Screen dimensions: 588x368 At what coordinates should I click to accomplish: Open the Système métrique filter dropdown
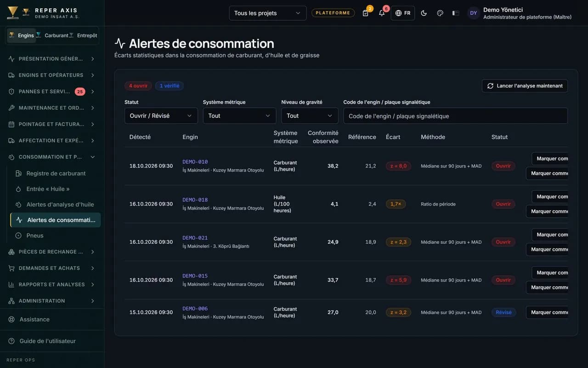(x=240, y=116)
